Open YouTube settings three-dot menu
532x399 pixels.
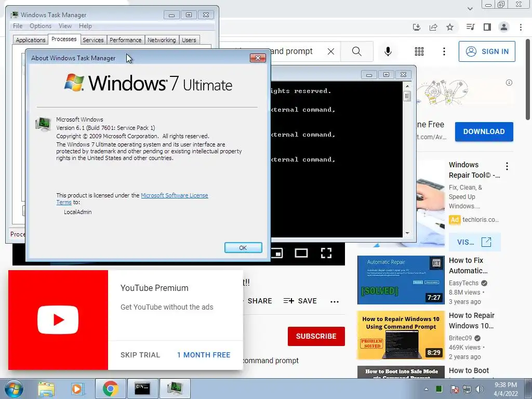[x=444, y=51]
